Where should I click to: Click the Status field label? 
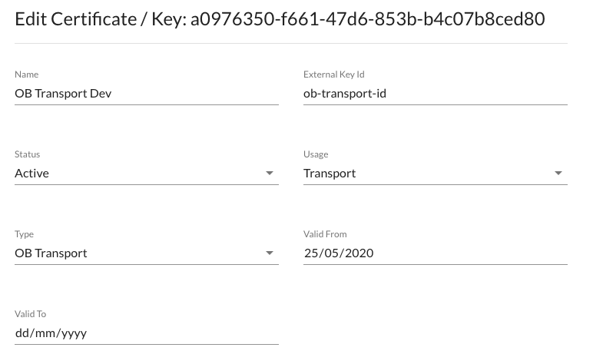point(28,154)
